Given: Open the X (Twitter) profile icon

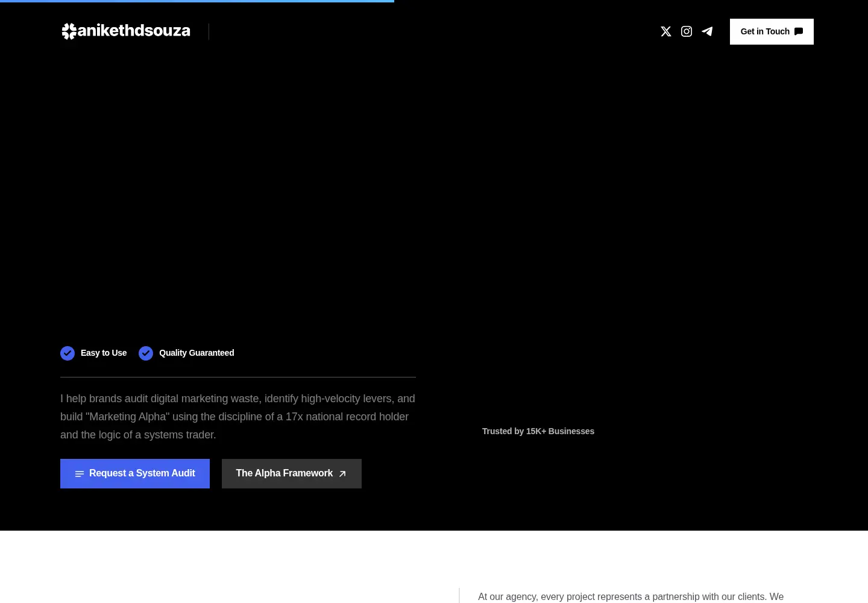Looking at the screenshot, I should coord(665,31).
